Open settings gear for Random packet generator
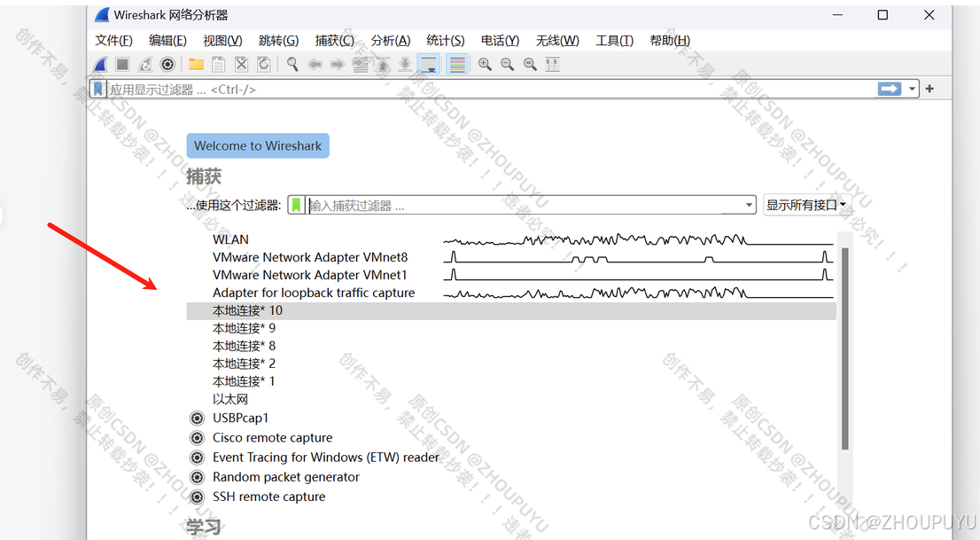980x540 pixels. coord(197,477)
